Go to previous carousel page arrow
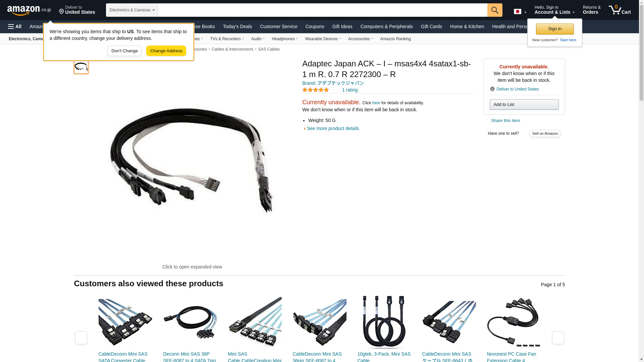 tap(81, 338)
